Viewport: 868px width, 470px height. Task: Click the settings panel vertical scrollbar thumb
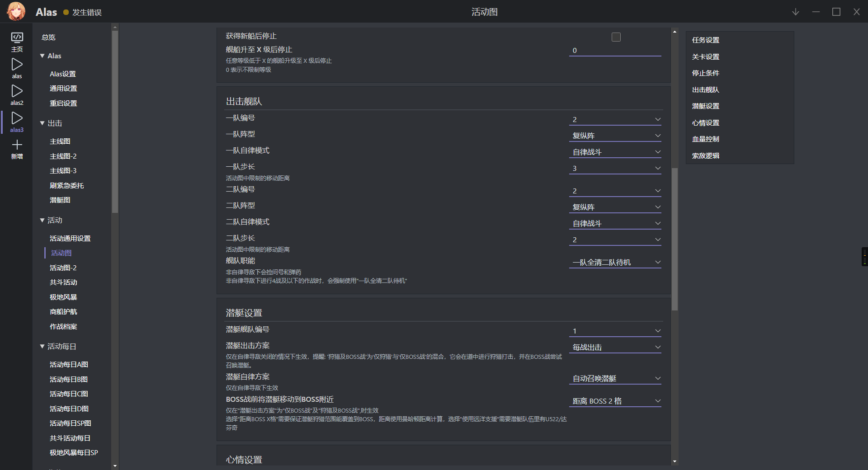(x=675, y=240)
